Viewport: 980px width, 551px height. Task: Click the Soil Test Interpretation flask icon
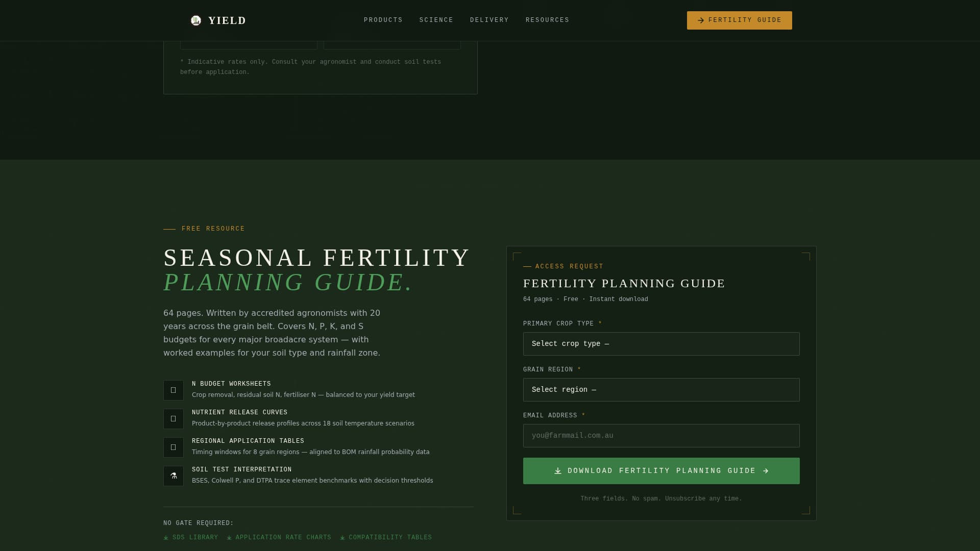(174, 476)
